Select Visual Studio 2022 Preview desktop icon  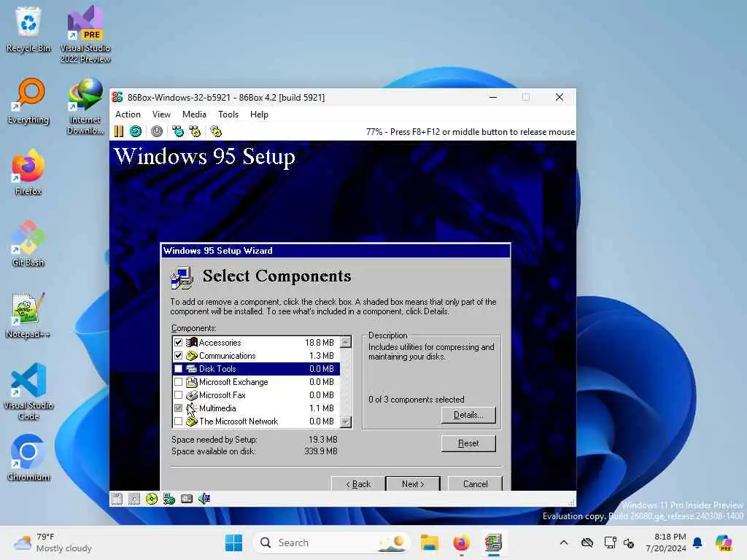click(x=85, y=34)
